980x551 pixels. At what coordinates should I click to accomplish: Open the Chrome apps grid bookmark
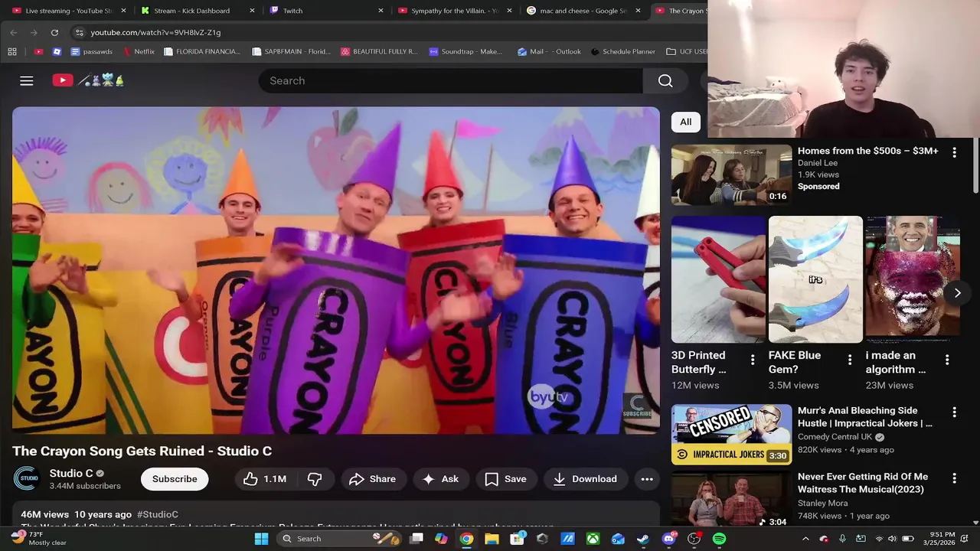click(x=12, y=51)
